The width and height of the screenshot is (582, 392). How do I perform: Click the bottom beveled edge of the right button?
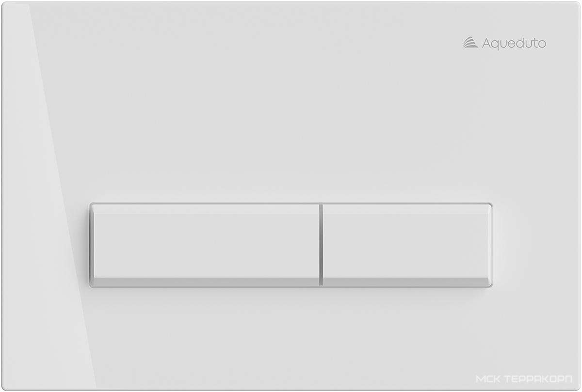pos(406,282)
